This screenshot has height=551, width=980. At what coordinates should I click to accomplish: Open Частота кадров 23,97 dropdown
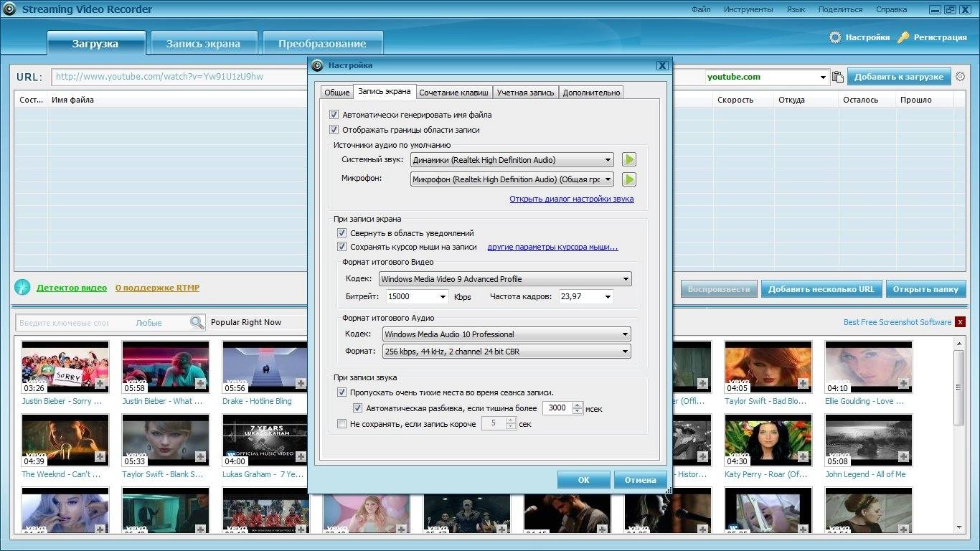click(586, 296)
